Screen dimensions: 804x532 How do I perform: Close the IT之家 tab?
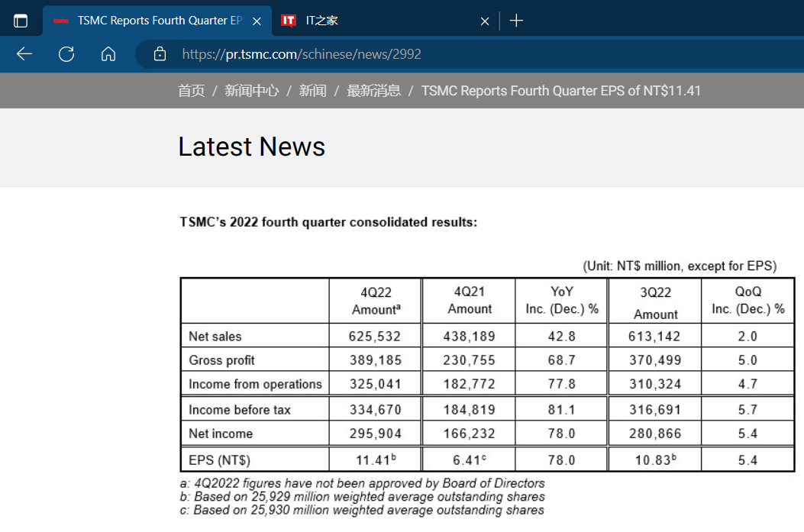485,21
